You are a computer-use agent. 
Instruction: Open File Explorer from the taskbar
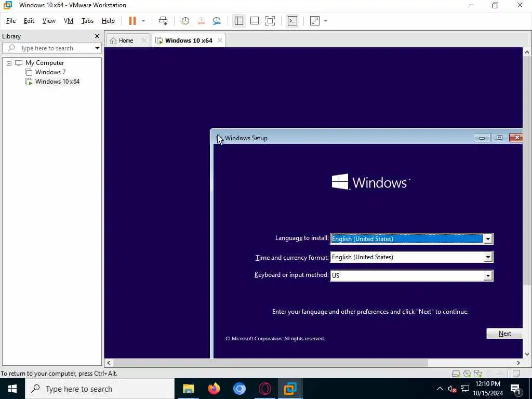coord(188,389)
